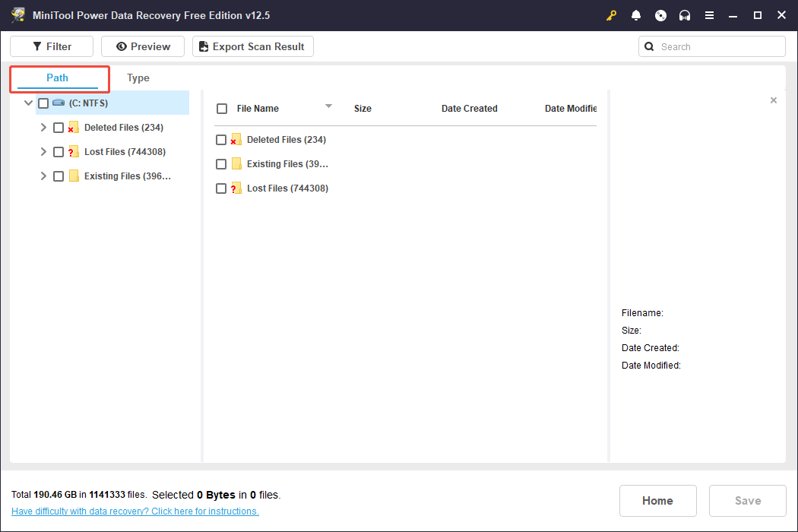Select the Path tab
The height and width of the screenshot is (532, 798).
click(58, 78)
